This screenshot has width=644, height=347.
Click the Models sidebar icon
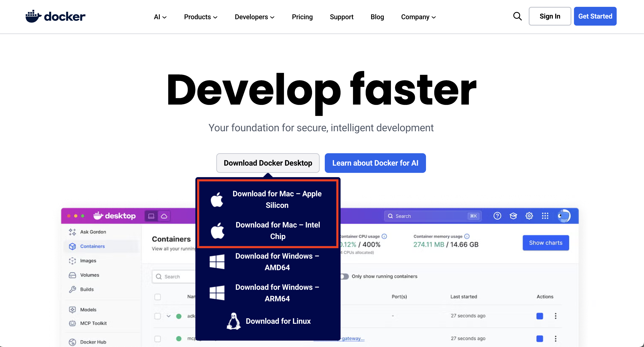(72, 309)
